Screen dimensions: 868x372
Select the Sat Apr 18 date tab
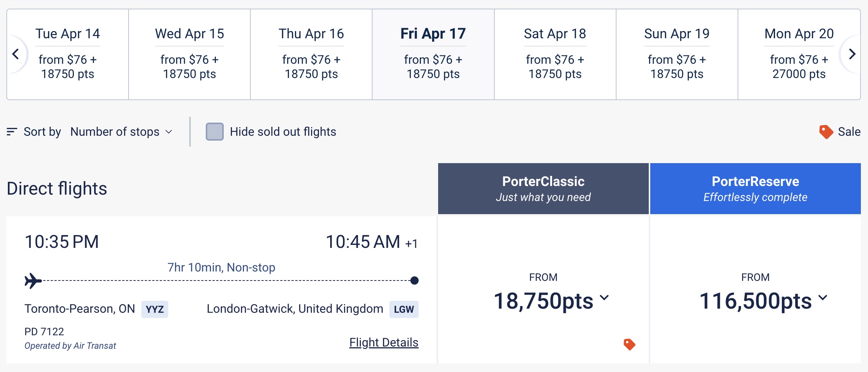[x=555, y=54]
